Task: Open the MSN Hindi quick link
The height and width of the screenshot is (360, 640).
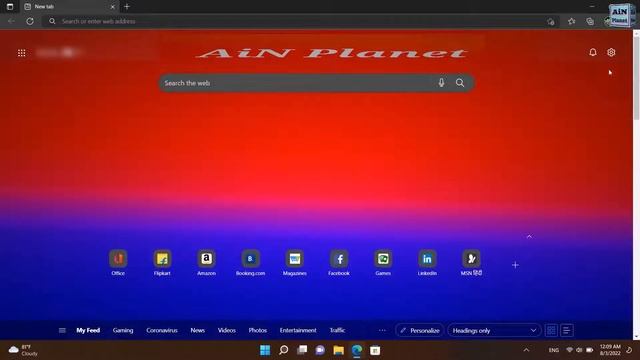Action: [471, 263]
